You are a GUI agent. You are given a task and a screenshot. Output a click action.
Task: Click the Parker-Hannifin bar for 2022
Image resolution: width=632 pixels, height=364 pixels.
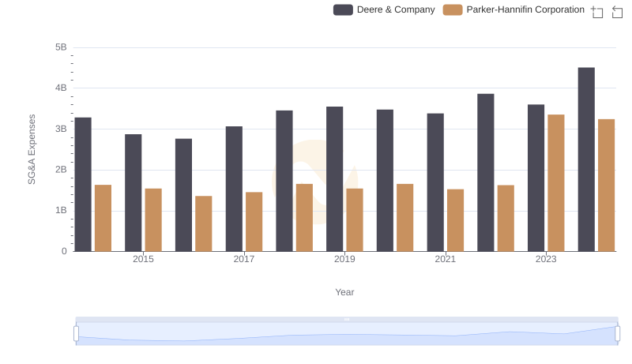coord(506,219)
